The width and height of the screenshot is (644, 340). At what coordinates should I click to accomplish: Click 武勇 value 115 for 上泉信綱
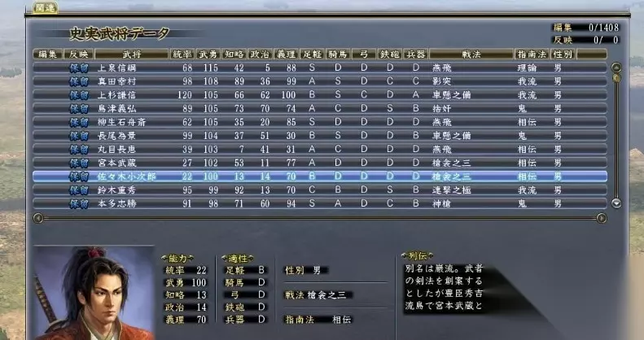click(x=211, y=68)
